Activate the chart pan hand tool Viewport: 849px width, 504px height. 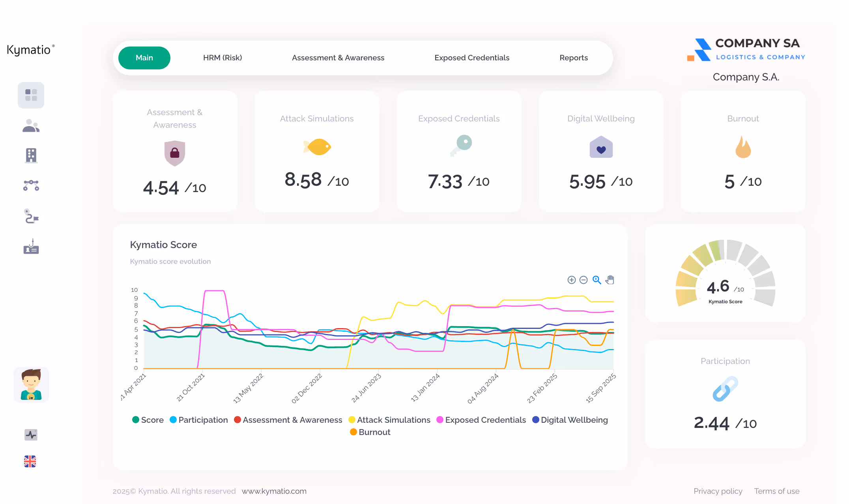pyautogui.click(x=610, y=280)
